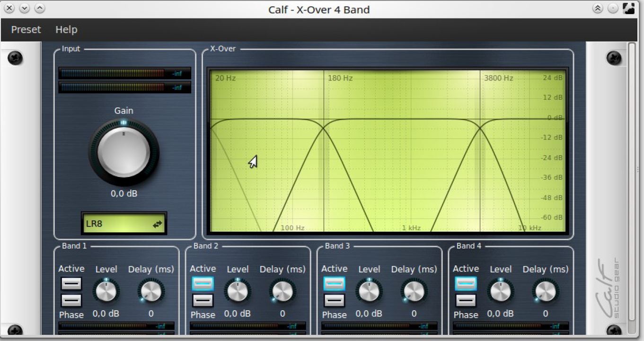Screen dimensions: 644x341
Task: Toggle Band 2 Phase switch
Action: 203,300
